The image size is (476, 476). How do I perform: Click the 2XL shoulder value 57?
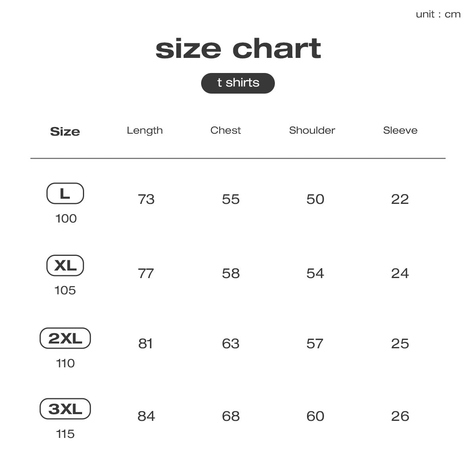(x=315, y=344)
